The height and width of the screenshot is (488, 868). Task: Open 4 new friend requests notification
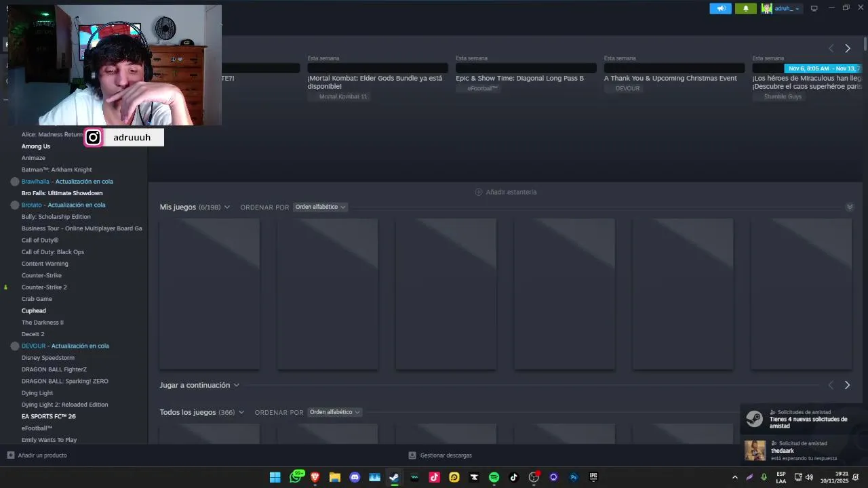pos(804,420)
